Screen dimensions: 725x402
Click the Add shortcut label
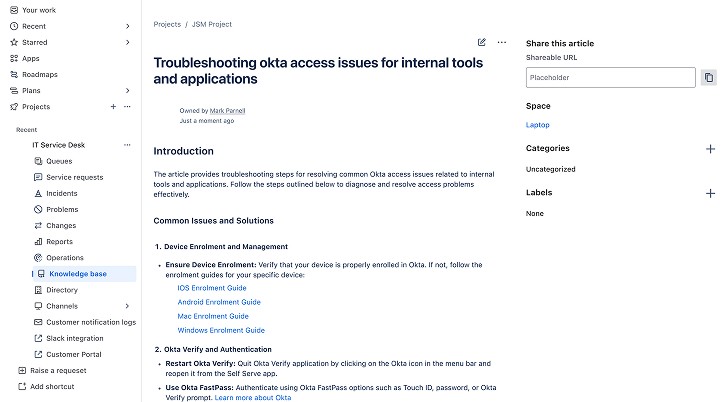[x=52, y=386]
